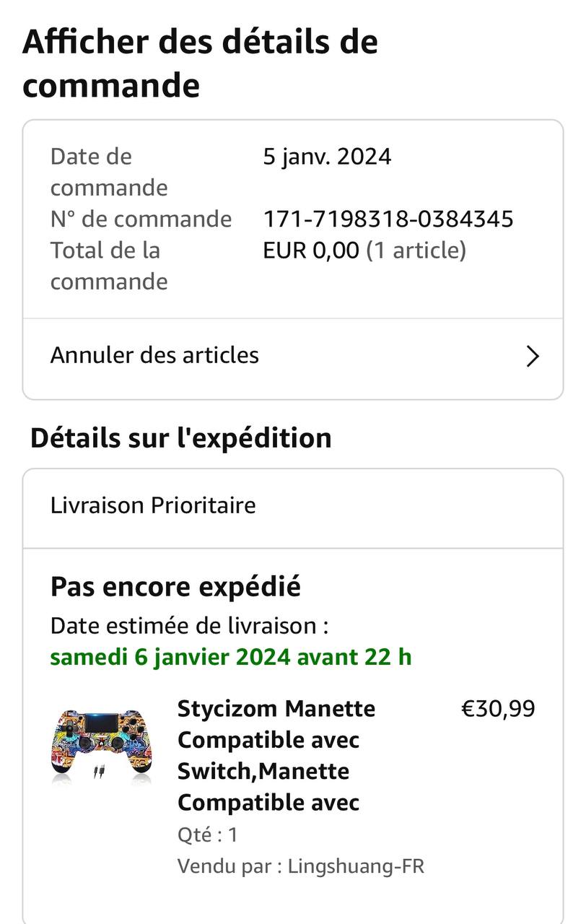
Task: Click the Date estimée de livraison label
Action: pos(189,626)
